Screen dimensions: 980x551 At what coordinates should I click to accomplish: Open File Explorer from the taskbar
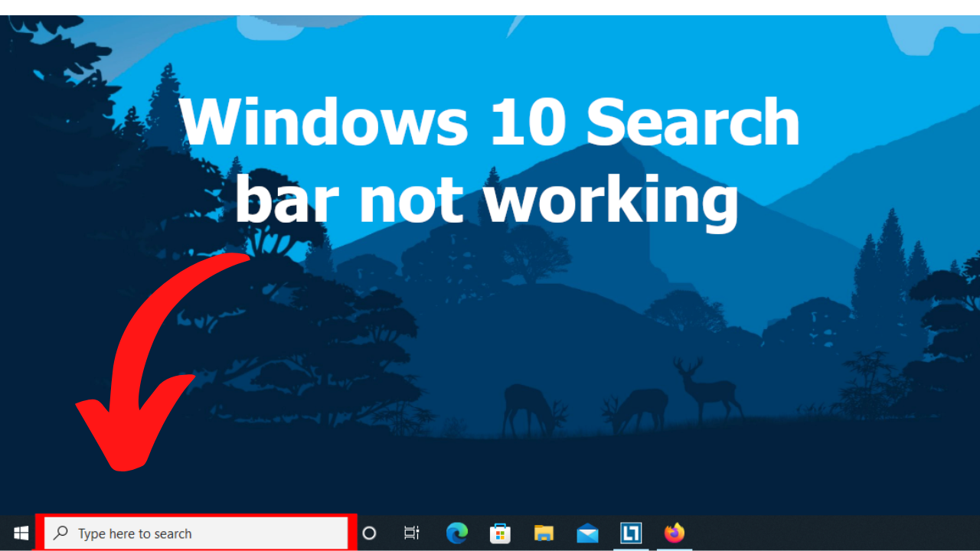pos(544,533)
